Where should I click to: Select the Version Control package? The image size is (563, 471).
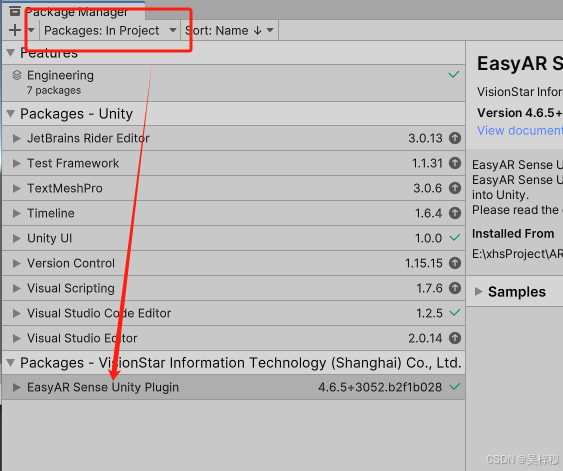tap(233, 263)
